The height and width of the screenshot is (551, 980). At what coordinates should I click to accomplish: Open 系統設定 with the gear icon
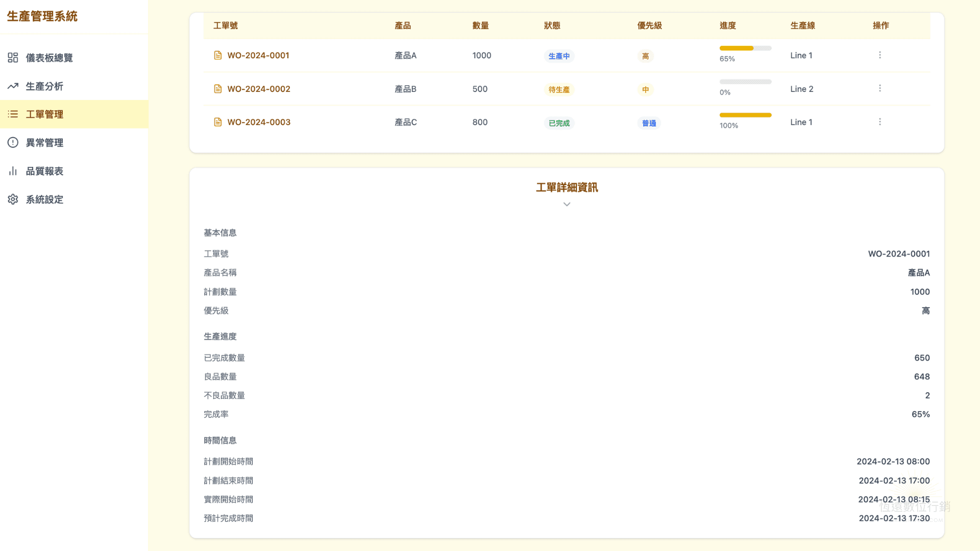coord(13,199)
